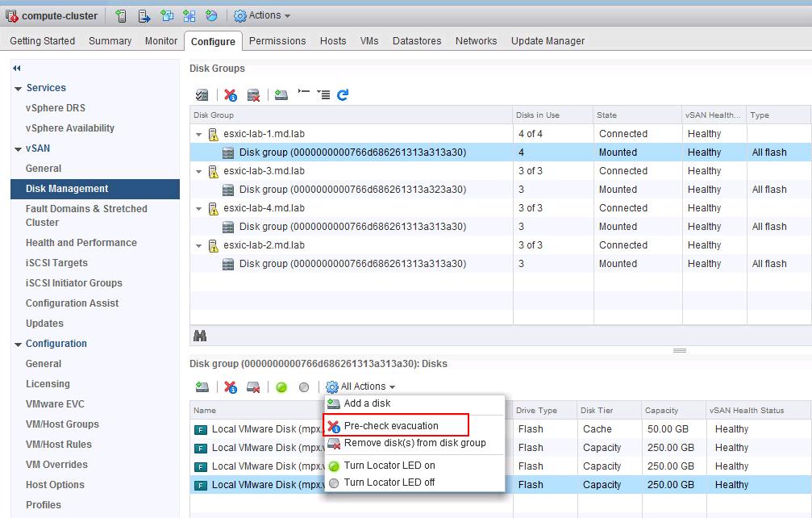812x518 pixels.
Task: Click remove disk group icon in Disk Groups toolbar
Action: tap(253, 94)
